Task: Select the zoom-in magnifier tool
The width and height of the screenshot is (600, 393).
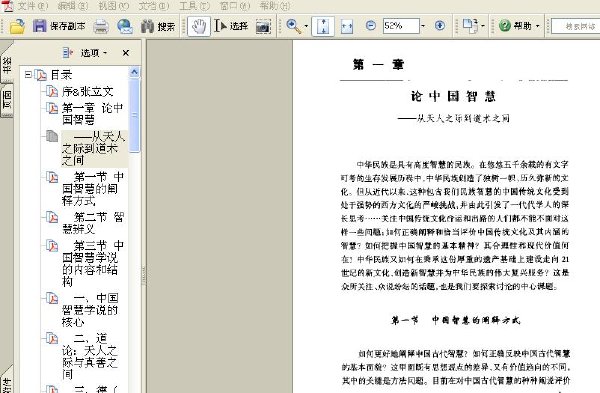Action: tap(293, 26)
